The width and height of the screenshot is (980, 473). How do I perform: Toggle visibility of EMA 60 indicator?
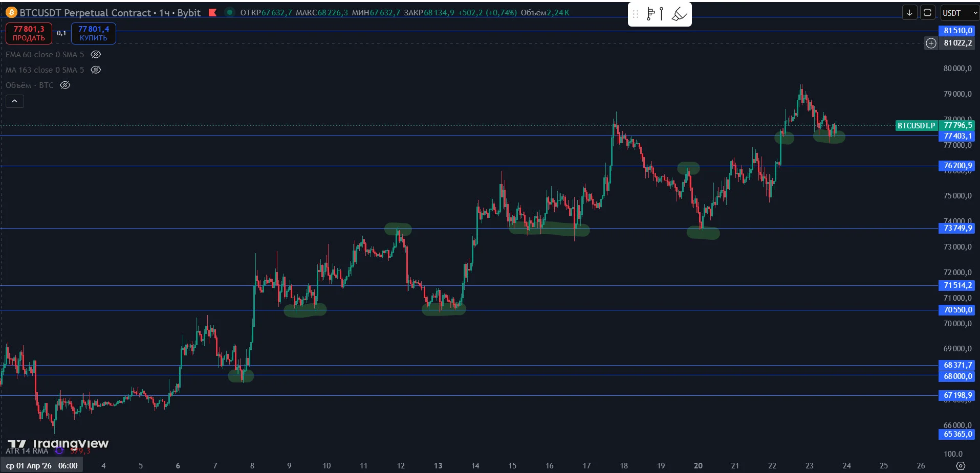tap(96, 55)
